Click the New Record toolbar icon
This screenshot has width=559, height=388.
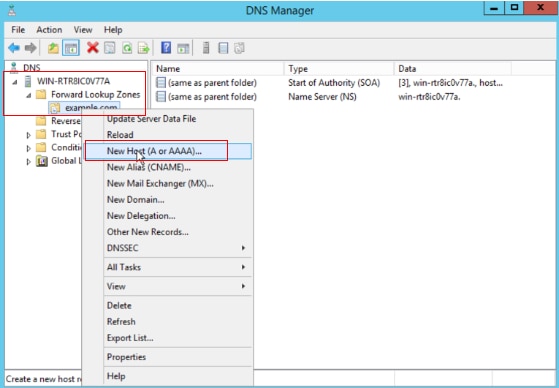click(240, 48)
